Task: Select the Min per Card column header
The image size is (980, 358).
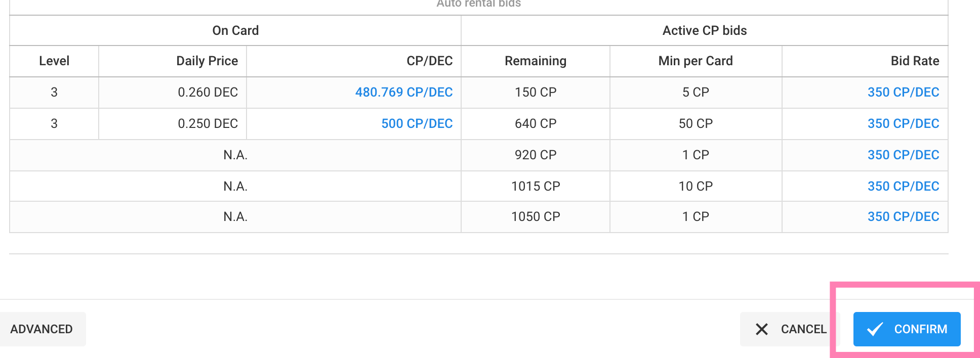Action: tap(696, 61)
